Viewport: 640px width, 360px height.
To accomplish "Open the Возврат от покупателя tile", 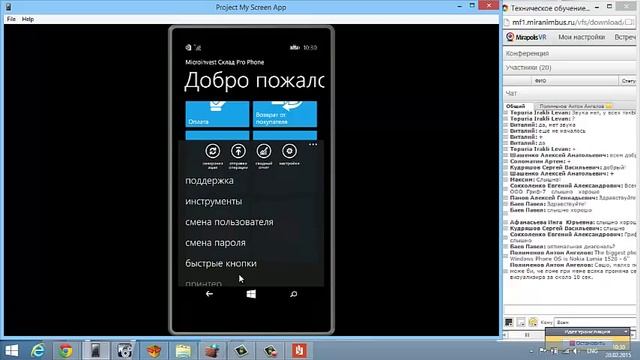I will [x=285, y=114].
